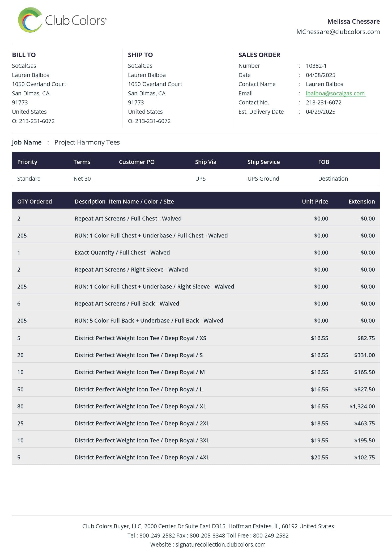Select the Melissa Chessare name
The image size is (392, 554).
(353, 22)
